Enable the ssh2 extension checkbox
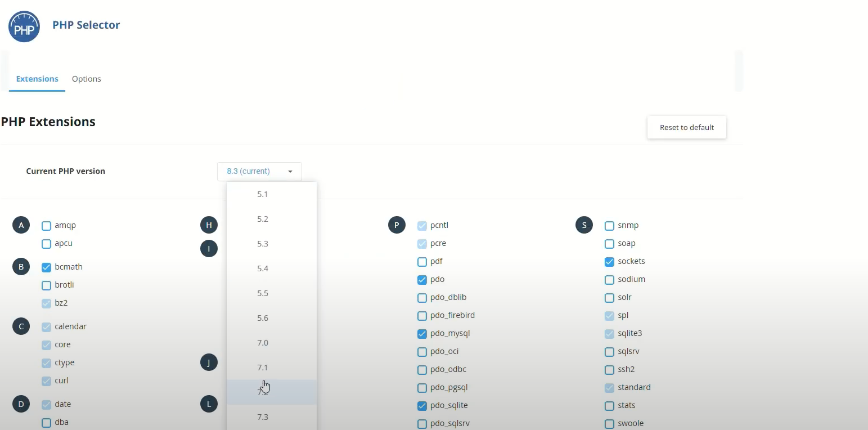This screenshot has height=430, width=868. (x=609, y=370)
